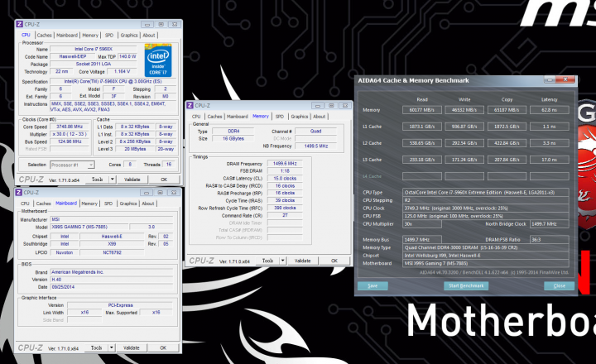This screenshot has width=596, height=364.
Task: Minimize the Memory CPU-Z window
Action: pyautogui.click(x=318, y=105)
